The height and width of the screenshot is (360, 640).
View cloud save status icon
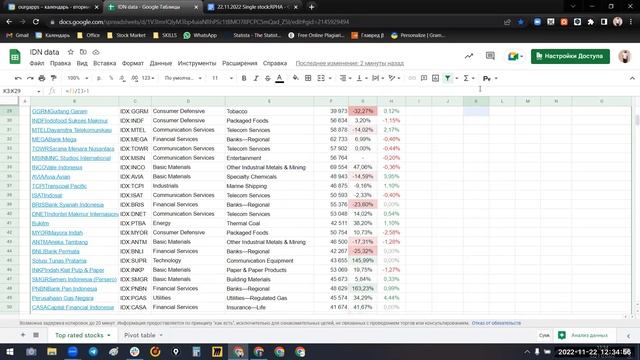tap(96, 52)
